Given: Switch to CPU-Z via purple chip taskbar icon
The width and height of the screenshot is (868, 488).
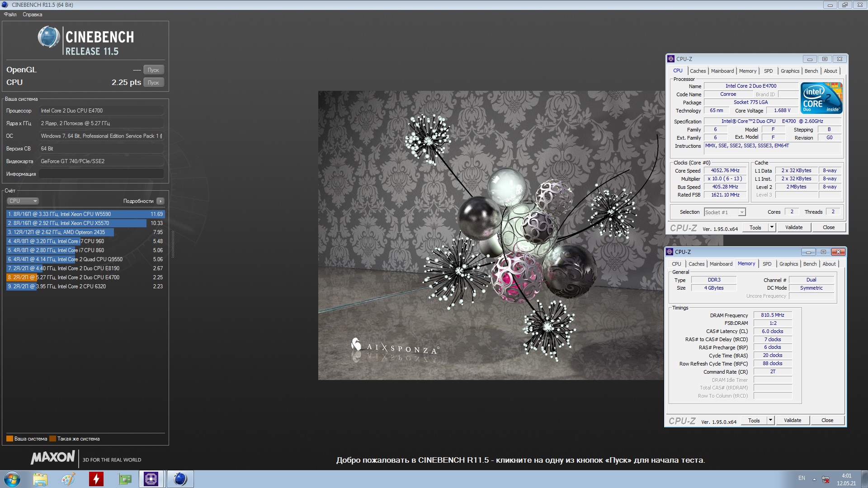Looking at the screenshot, I should (x=151, y=479).
